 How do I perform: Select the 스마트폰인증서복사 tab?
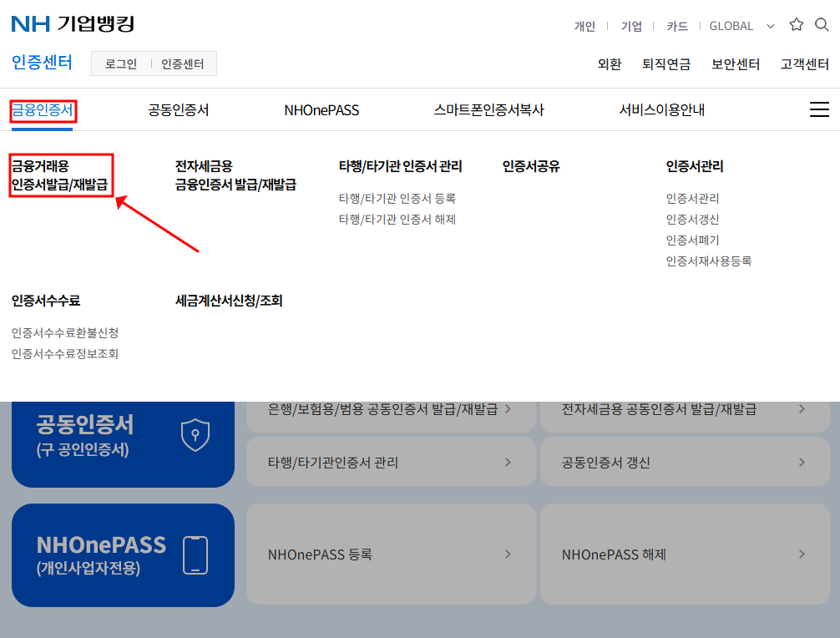coord(488,110)
